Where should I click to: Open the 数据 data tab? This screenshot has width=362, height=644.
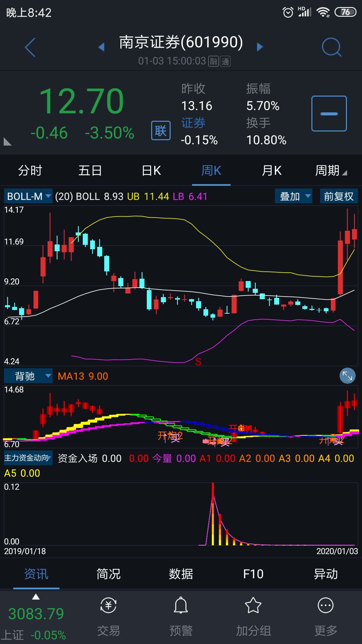[181, 574]
